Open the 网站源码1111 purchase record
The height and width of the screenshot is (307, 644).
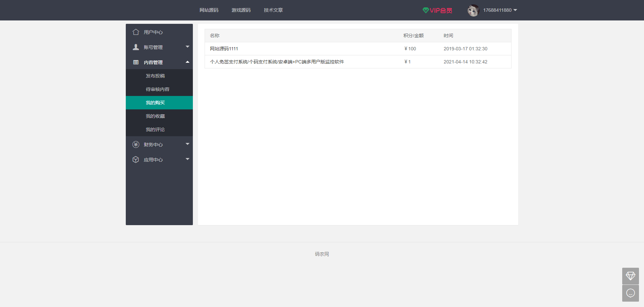click(224, 49)
